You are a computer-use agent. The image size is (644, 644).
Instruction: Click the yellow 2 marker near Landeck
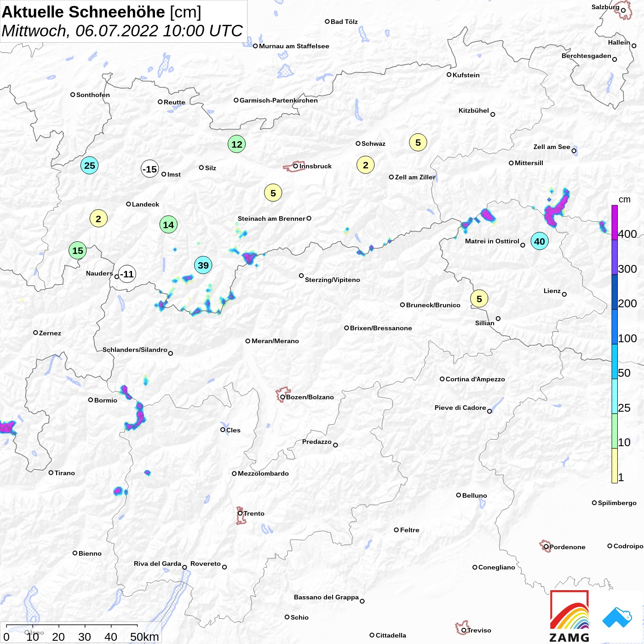click(98, 219)
